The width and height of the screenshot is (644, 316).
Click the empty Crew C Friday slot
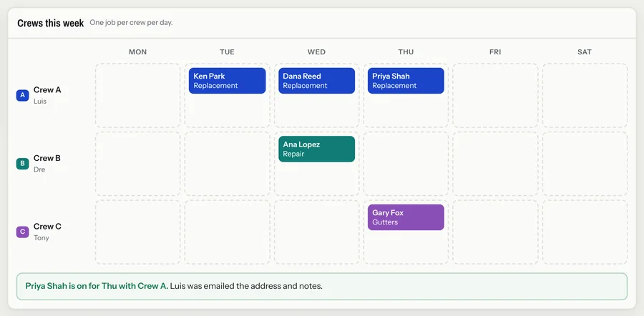tap(495, 232)
